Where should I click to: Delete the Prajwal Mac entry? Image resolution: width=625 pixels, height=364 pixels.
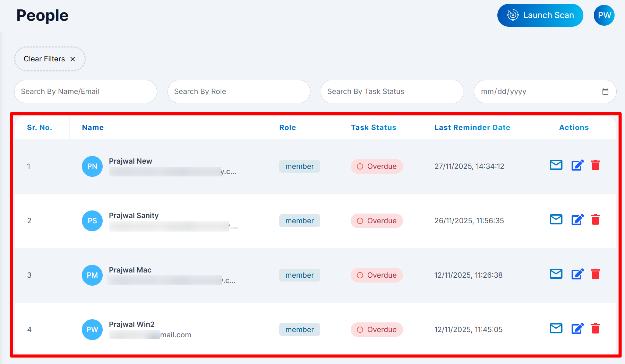coord(596,274)
